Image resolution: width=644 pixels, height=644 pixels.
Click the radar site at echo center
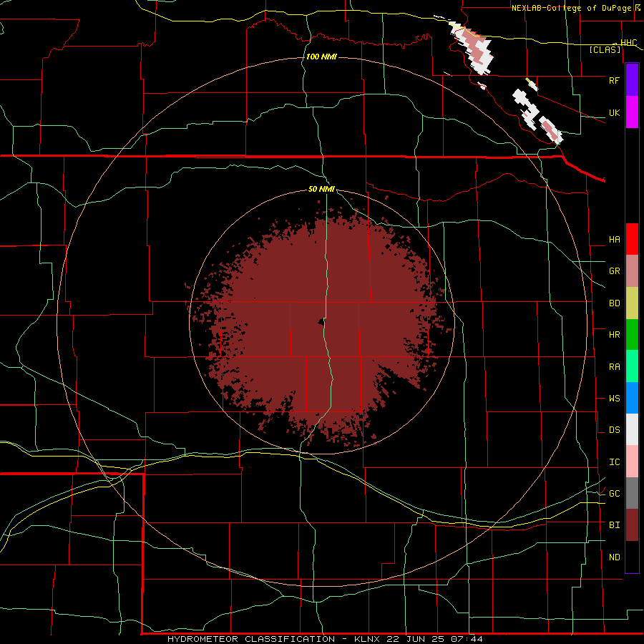coord(321,322)
